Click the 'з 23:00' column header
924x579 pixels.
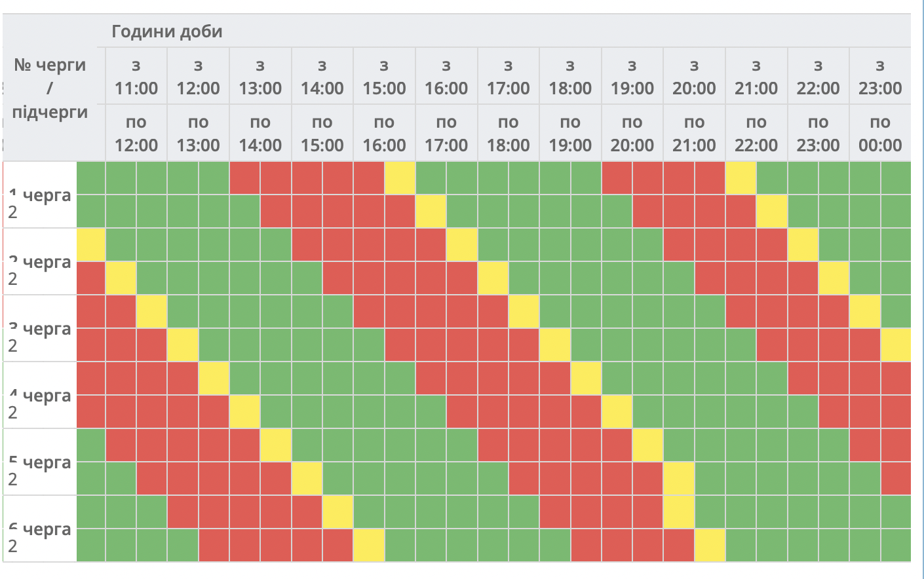[x=879, y=77]
